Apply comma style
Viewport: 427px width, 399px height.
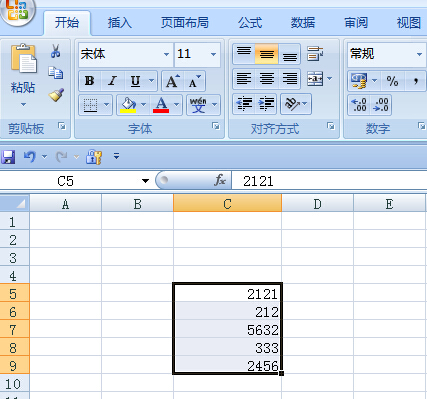pos(416,81)
